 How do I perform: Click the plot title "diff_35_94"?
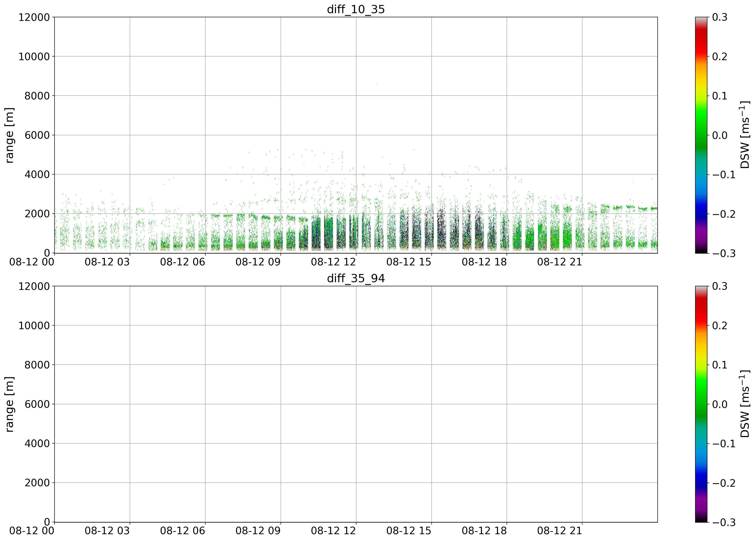pos(356,278)
